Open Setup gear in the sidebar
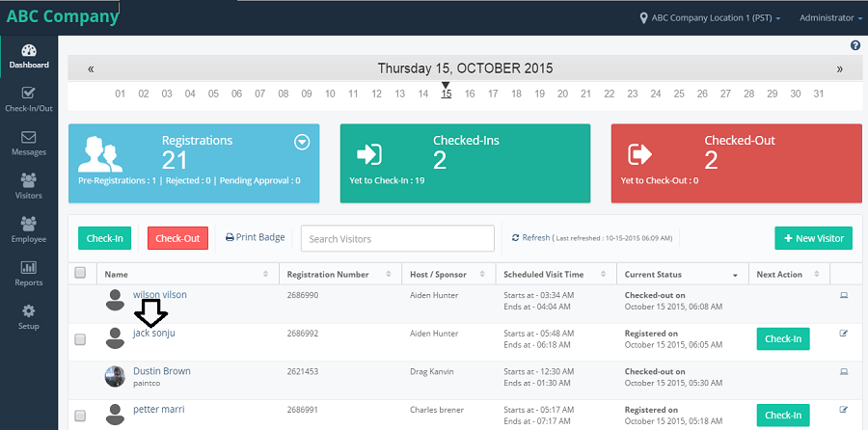868x430 pixels. coord(29,317)
